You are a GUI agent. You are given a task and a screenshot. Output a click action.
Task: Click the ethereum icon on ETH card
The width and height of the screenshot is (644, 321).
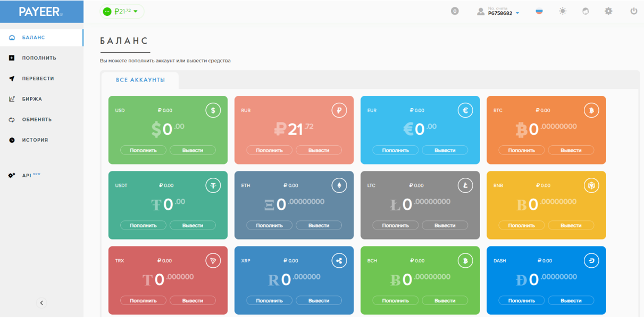pos(339,185)
